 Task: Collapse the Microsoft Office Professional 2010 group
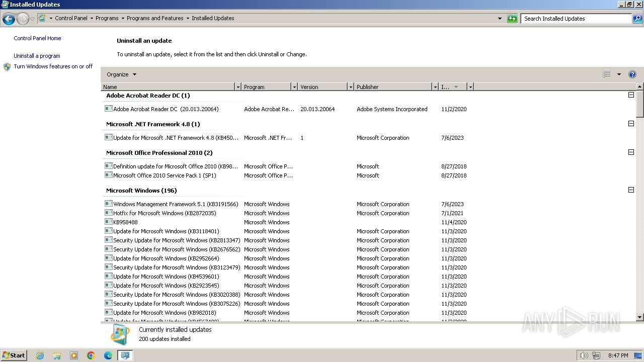pyautogui.click(x=631, y=152)
